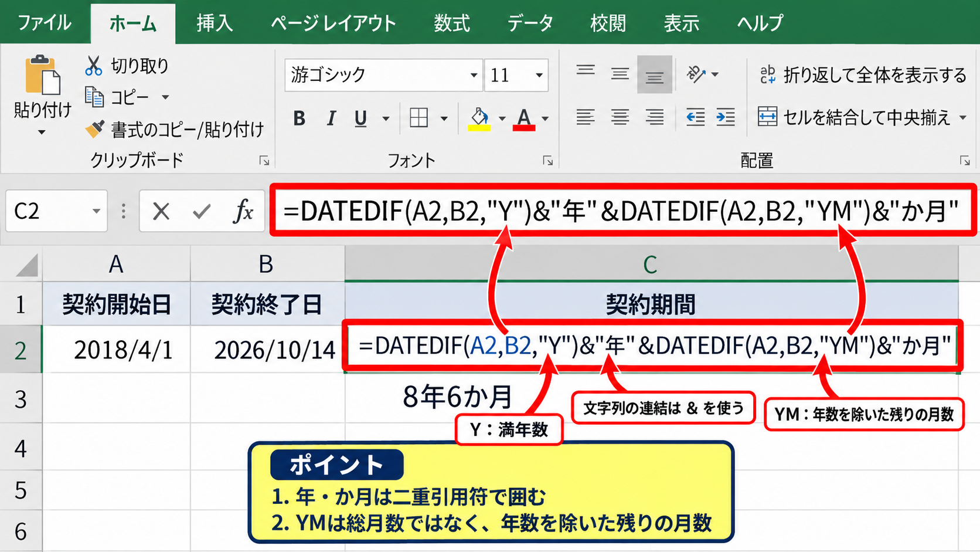The image size is (980, 552).
Task: Switch to the データ tab
Action: tap(530, 23)
